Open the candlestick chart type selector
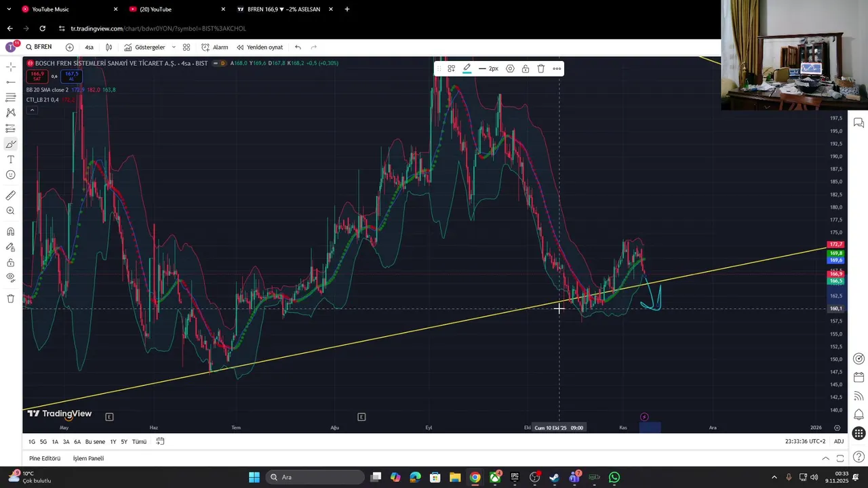Image resolution: width=868 pixels, height=488 pixels. point(108,47)
